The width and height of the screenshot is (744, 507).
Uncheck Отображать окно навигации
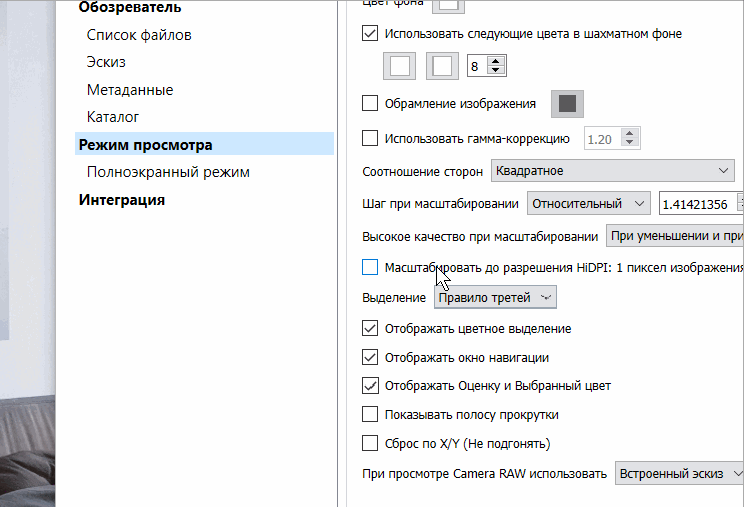pyautogui.click(x=370, y=357)
